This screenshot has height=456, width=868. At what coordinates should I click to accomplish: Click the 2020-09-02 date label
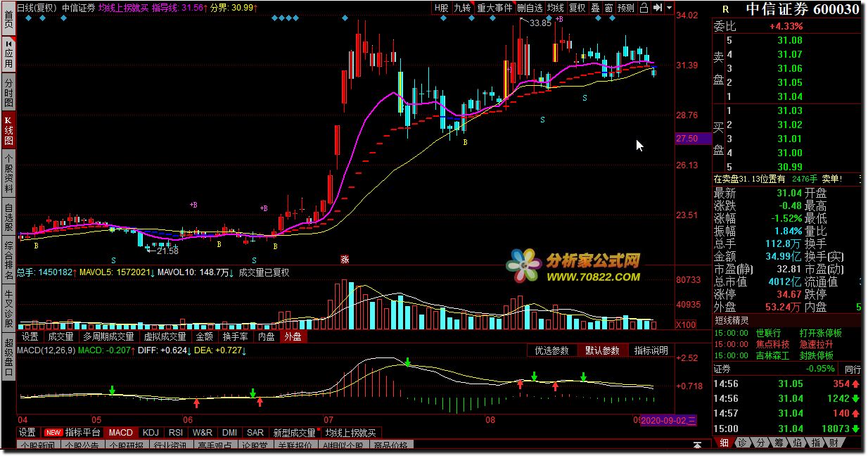tap(667, 420)
